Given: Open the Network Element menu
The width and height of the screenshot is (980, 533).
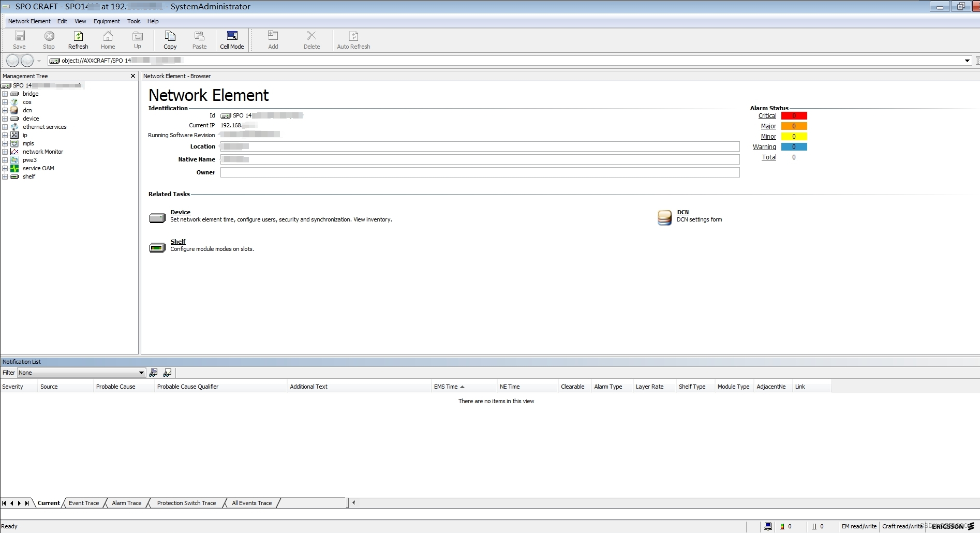Looking at the screenshot, I should (x=29, y=21).
